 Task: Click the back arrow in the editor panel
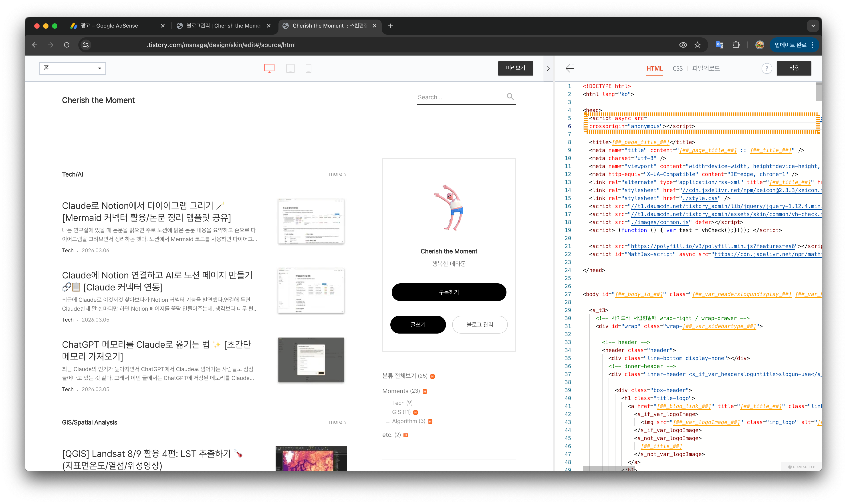(570, 68)
